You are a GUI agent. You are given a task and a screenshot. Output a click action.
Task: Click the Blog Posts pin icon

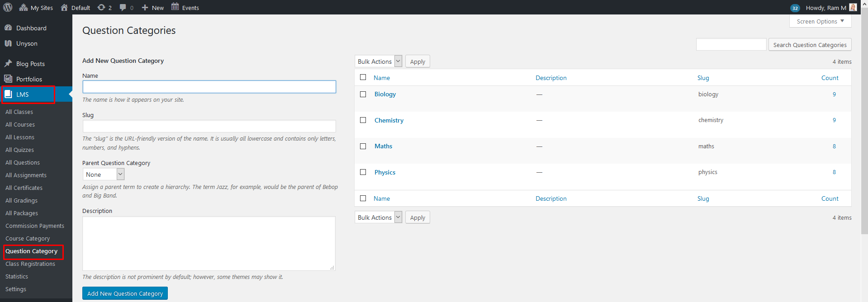tap(8, 63)
